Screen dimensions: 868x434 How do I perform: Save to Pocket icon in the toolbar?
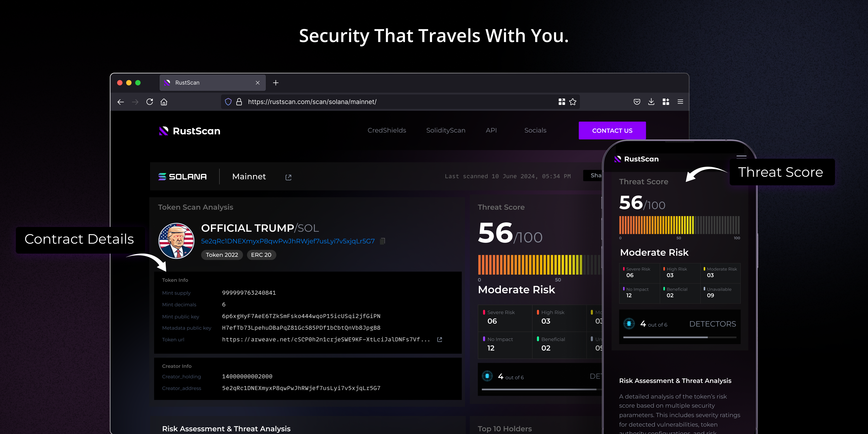(x=637, y=102)
